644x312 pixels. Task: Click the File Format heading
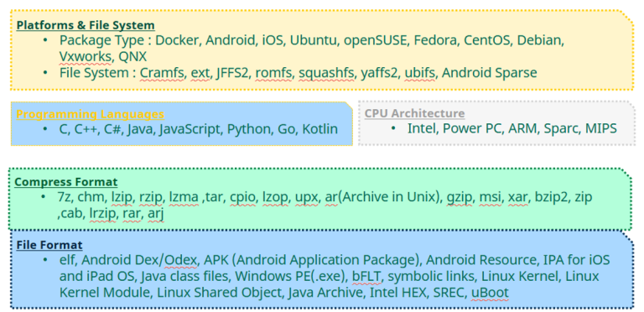(x=49, y=245)
